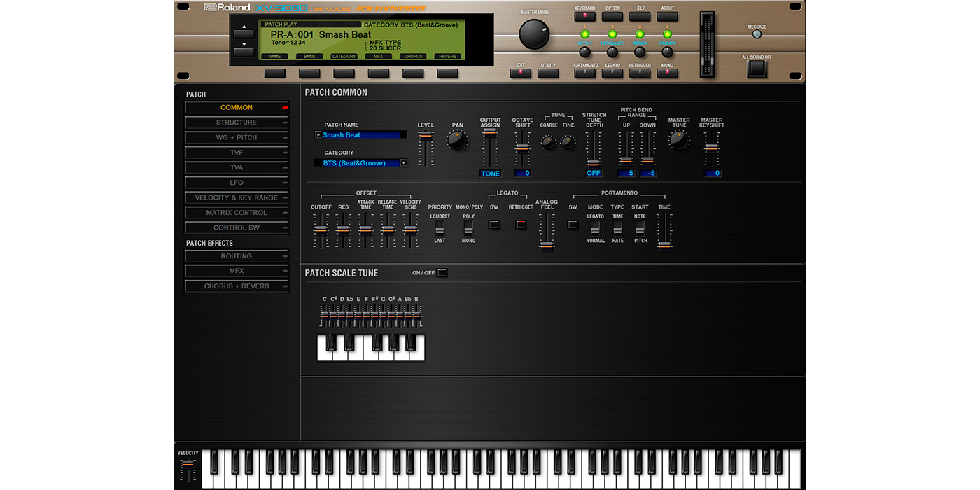Viewport: 980px width, 490px height.
Task: Toggle the top-panel Portamento button
Action: click(584, 73)
